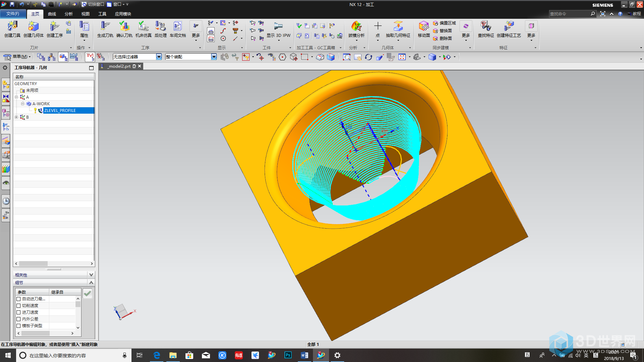Check the 内外公差 parameter checkbox
This screenshot has width=644, height=362.
(x=18, y=319)
